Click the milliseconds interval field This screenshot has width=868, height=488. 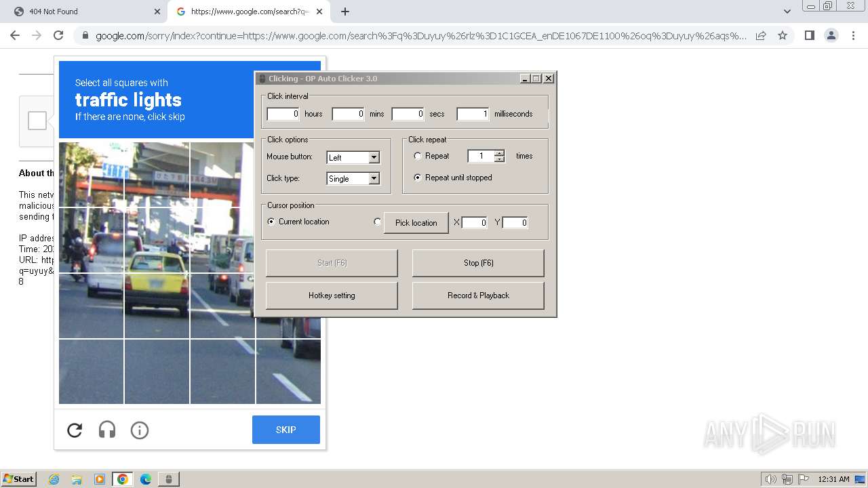(473, 114)
